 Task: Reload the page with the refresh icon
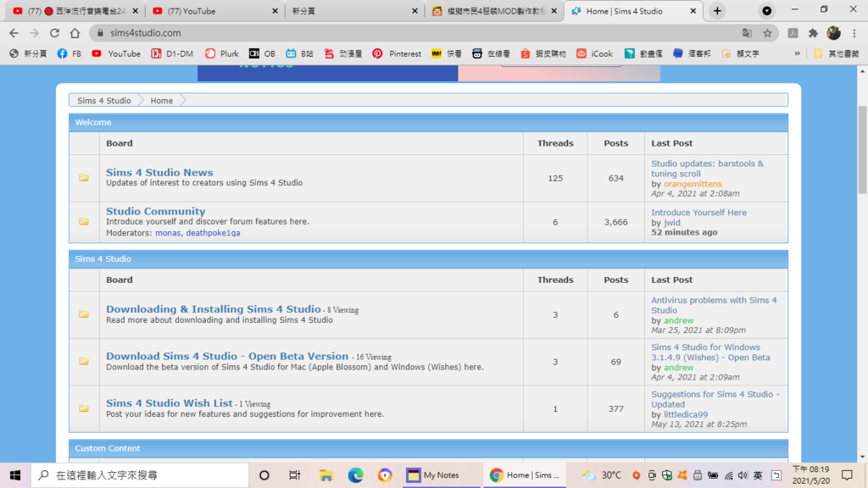54,33
